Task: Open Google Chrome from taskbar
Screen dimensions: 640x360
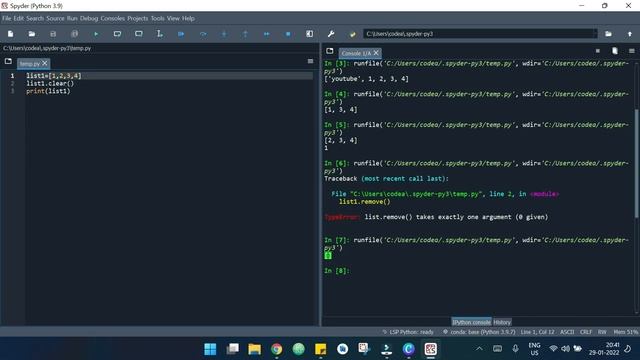Action: tap(277, 349)
